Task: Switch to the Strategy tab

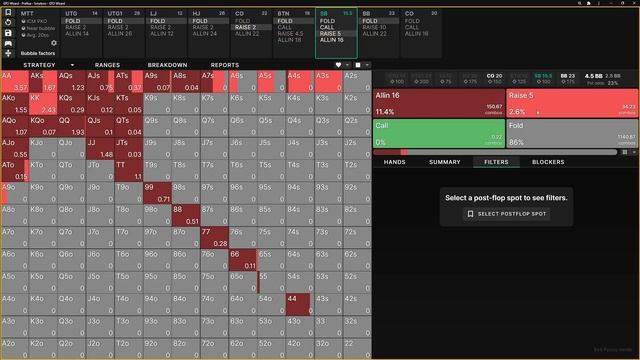Action: [x=39, y=65]
